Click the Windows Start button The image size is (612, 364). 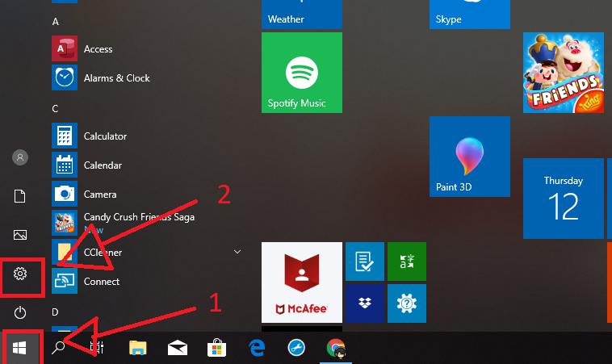pyautogui.click(x=20, y=348)
